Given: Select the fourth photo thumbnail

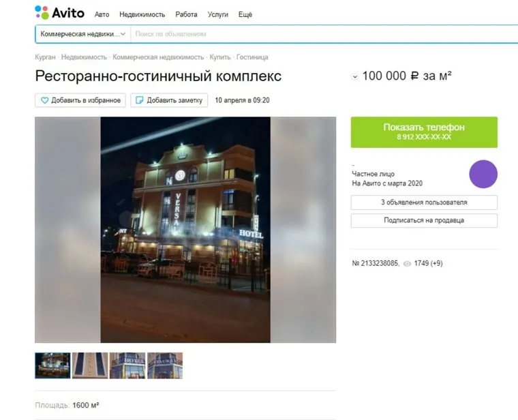Looking at the screenshot, I should 165,365.
